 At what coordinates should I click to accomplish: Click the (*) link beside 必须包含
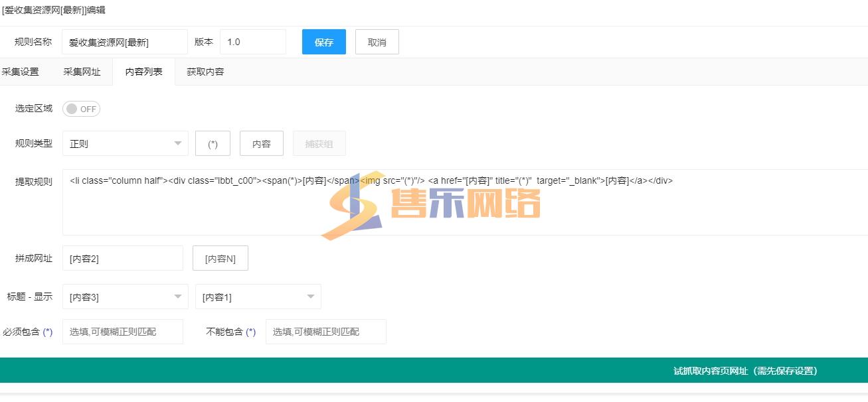pos(48,332)
